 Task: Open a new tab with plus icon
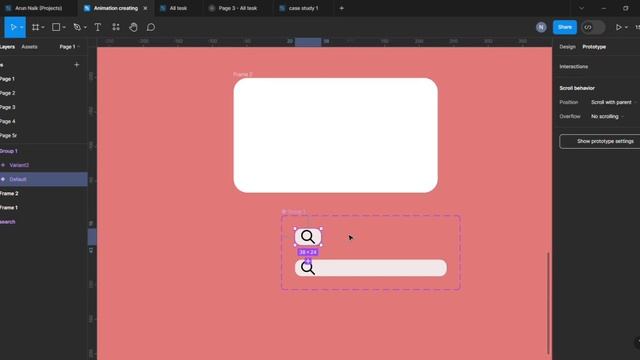(342, 8)
